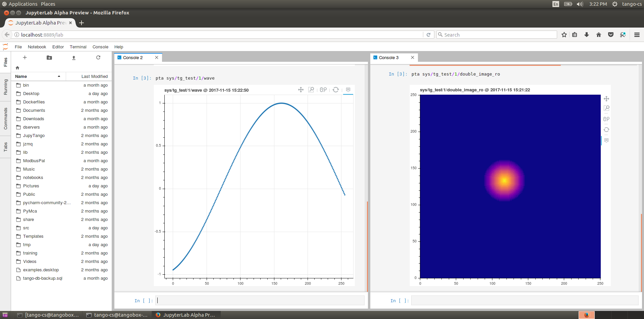Viewport: 644px width, 319px height.
Task: Refresh the file browser list
Action: pyautogui.click(x=98, y=57)
